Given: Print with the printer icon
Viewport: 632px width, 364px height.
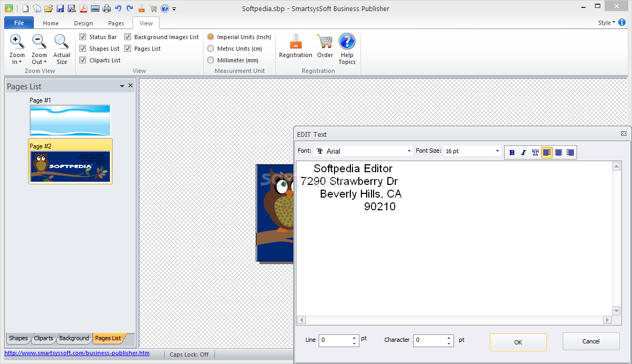Looking at the screenshot, I should coord(106,8).
